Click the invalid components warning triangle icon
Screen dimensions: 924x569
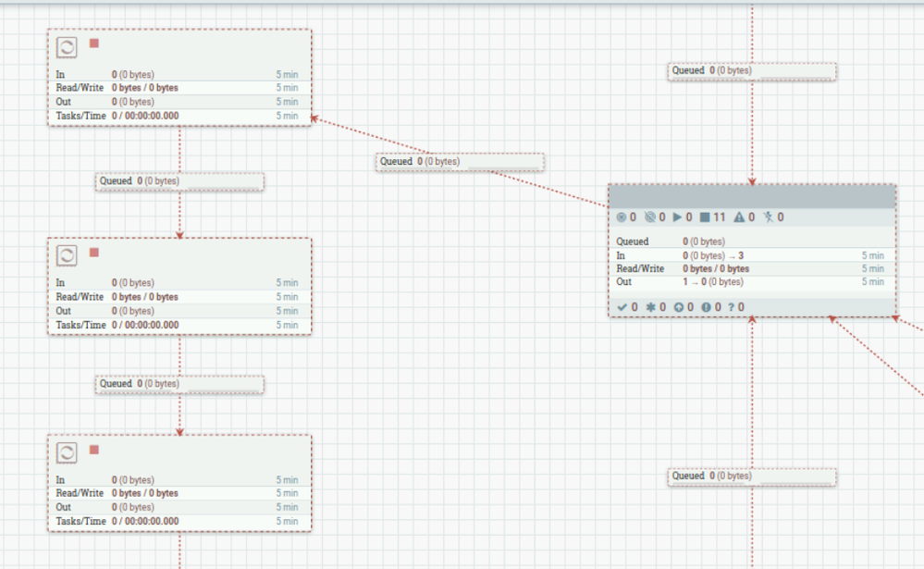tap(739, 217)
